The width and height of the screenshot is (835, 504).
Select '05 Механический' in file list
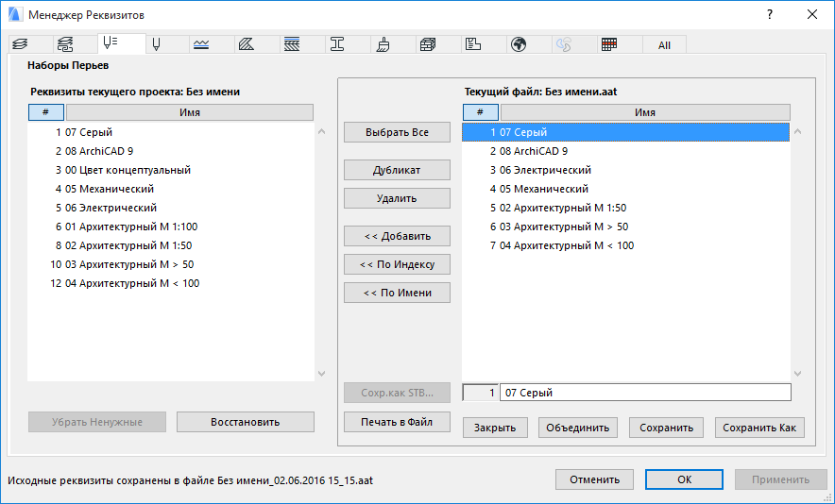click(625, 189)
